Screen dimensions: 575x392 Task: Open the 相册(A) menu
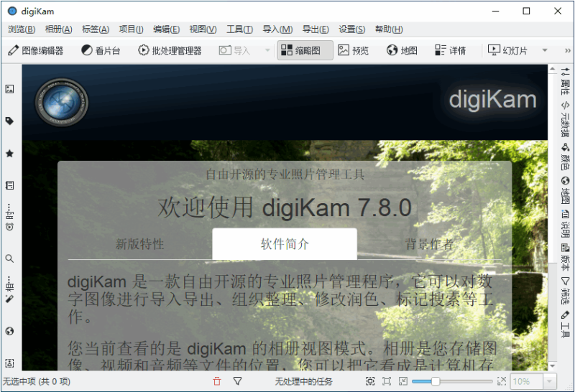click(x=59, y=29)
